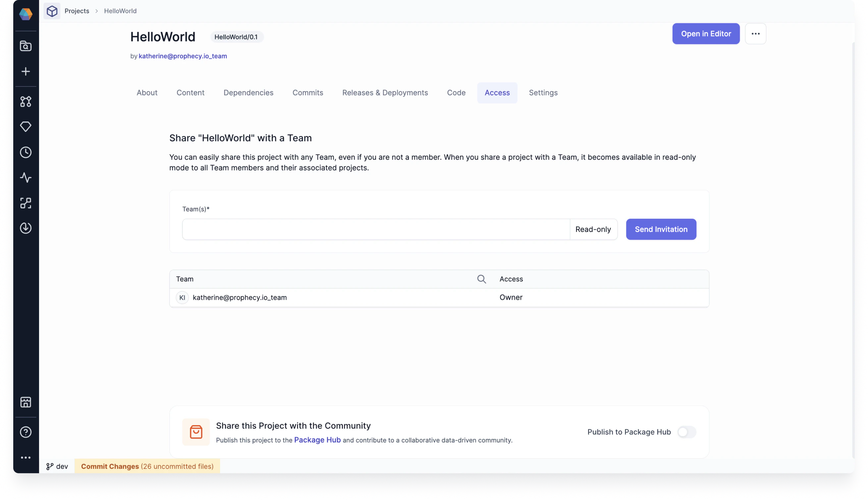Open the monitoring activity icon in the sidebar
This screenshot has width=868, height=500.
pyautogui.click(x=26, y=177)
